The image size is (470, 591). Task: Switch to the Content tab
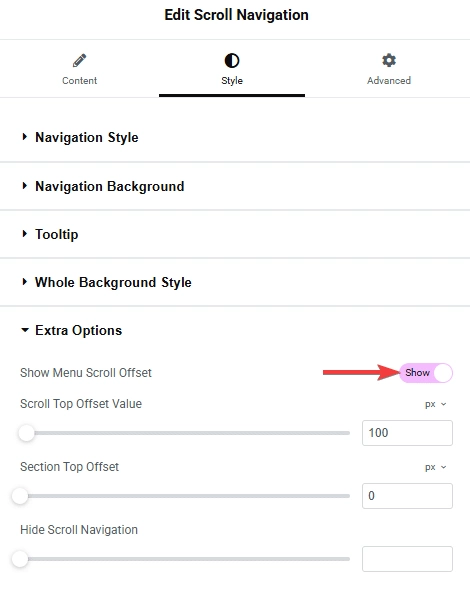[80, 70]
